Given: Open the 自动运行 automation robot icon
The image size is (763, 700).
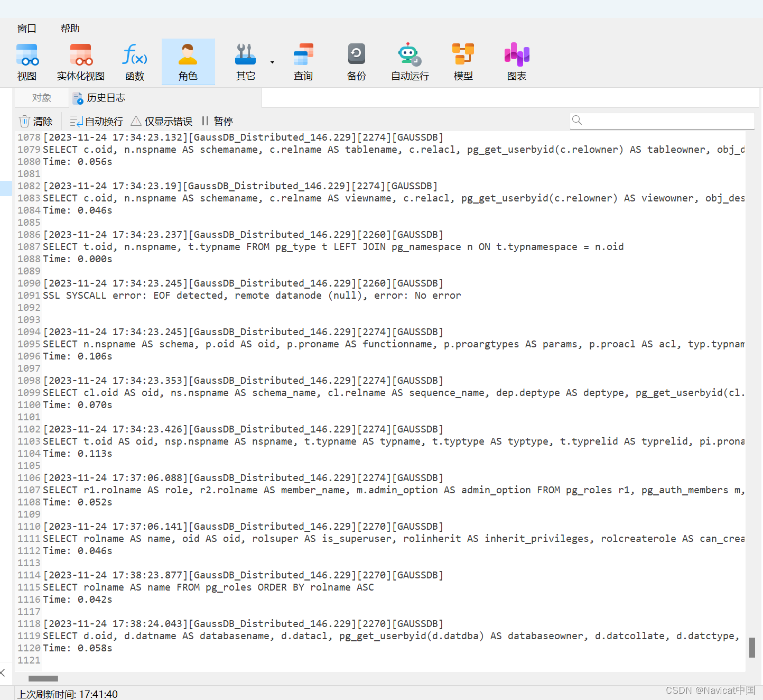Looking at the screenshot, I should point(410,62).
